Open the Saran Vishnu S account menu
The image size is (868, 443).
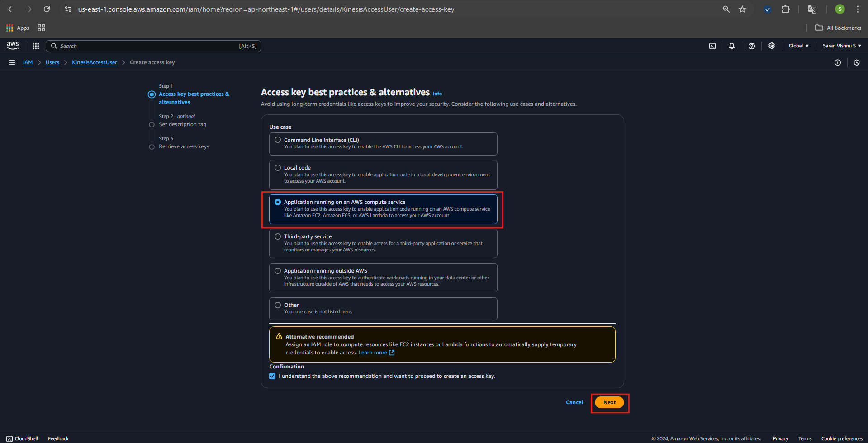pos(841,46)
